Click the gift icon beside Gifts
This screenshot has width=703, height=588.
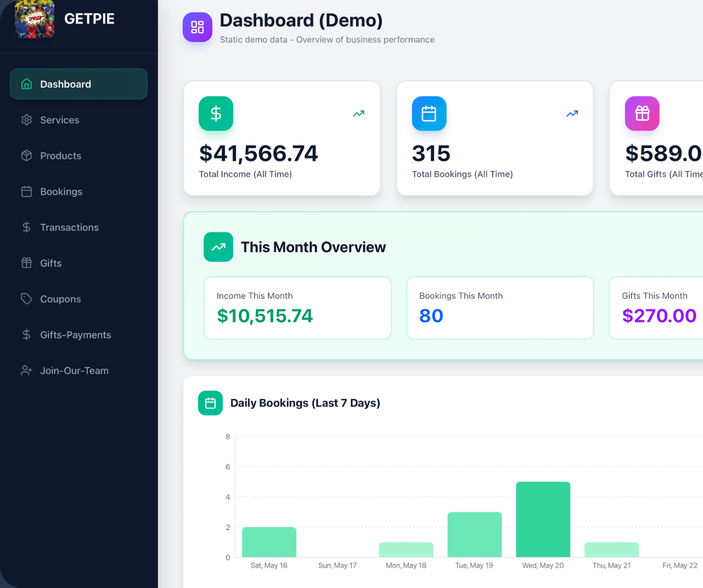point(26,263)
